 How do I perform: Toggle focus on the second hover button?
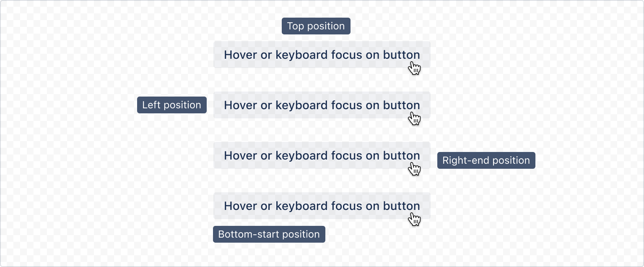tap(322, 105)
